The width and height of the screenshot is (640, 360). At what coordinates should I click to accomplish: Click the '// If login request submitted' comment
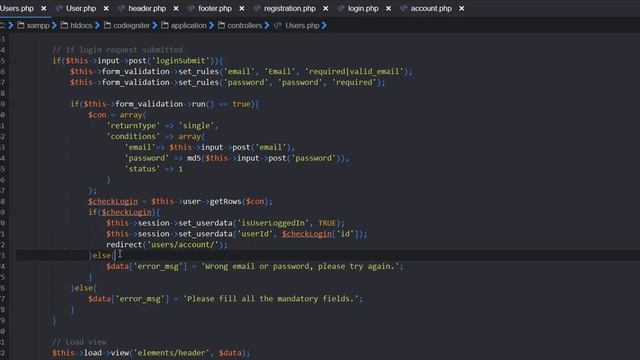coord(118,50)
